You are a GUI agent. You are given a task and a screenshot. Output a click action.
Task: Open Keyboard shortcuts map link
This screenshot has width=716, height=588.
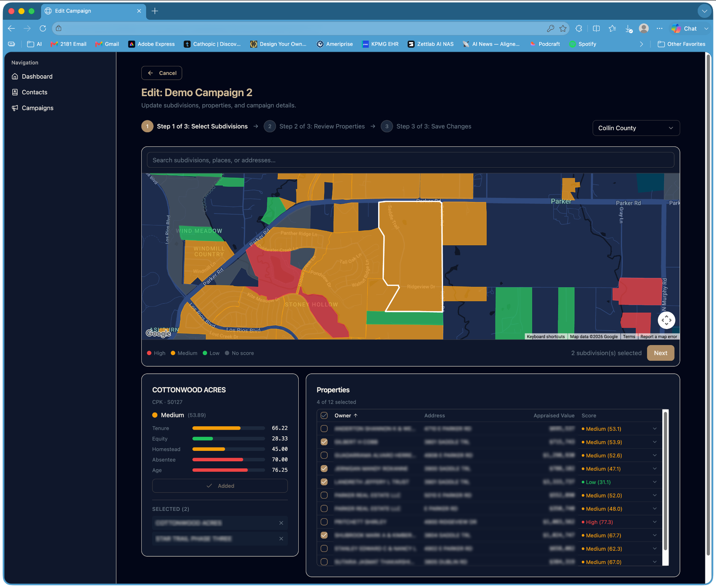click(x=546, y=336)
